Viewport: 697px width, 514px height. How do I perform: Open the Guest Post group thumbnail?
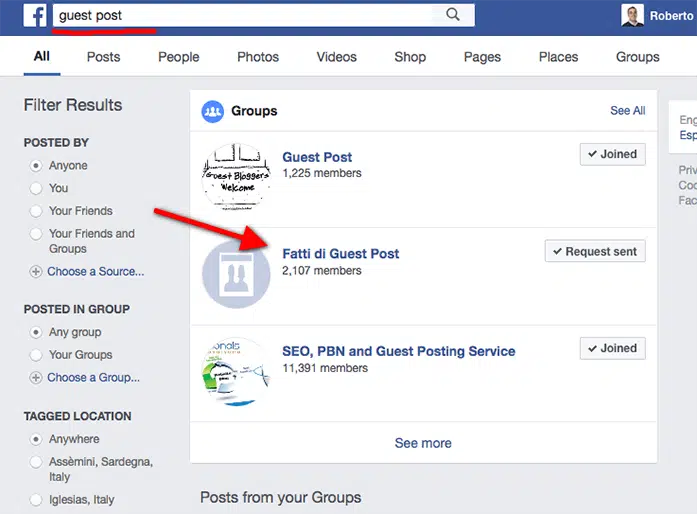click(236, 177)
